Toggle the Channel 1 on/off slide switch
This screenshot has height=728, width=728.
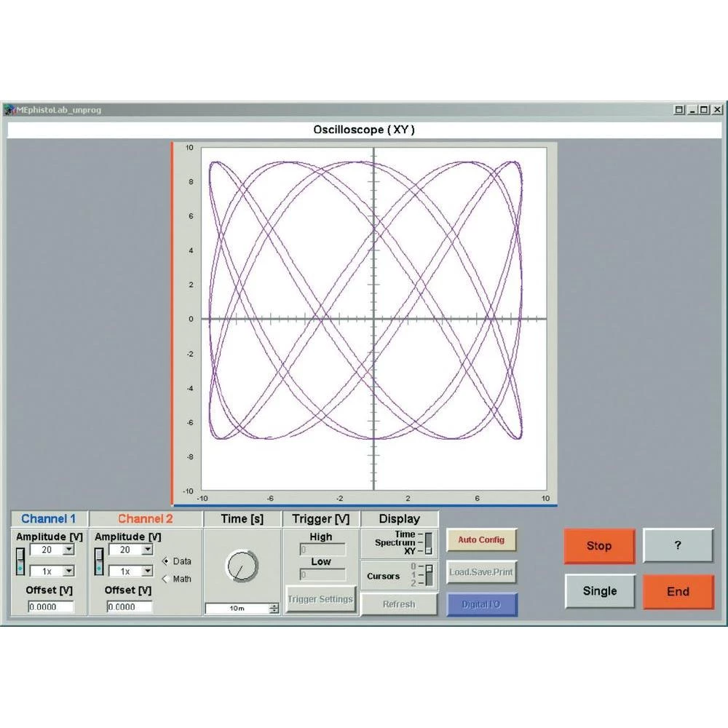click(20, 561)
